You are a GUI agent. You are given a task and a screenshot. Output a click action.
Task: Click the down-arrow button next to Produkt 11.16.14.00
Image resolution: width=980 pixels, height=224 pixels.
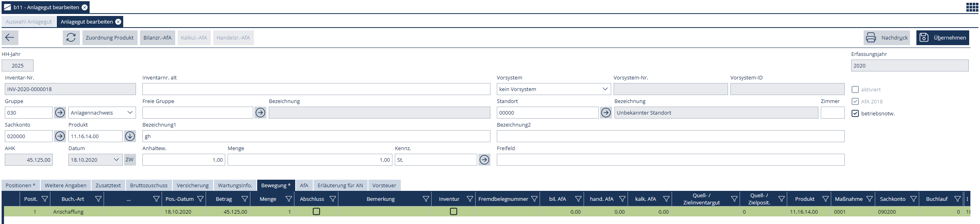point(130,136)
